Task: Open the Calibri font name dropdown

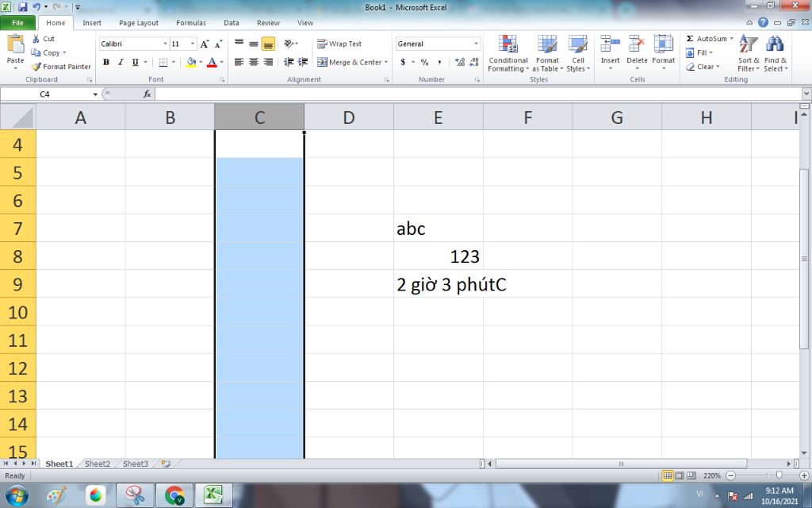Action: [165, 44]
